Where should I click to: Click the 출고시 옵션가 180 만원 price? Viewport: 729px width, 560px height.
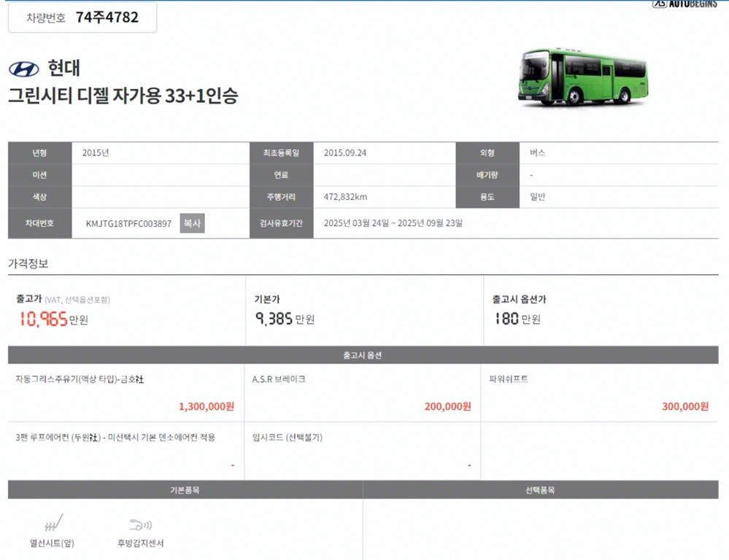(517, 319)
